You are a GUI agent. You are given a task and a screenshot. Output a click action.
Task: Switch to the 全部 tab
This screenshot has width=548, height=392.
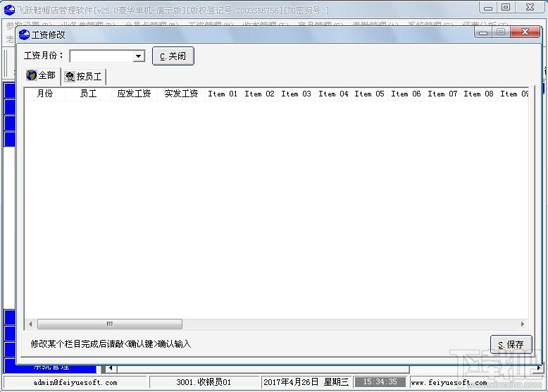[x=42, y=75]
